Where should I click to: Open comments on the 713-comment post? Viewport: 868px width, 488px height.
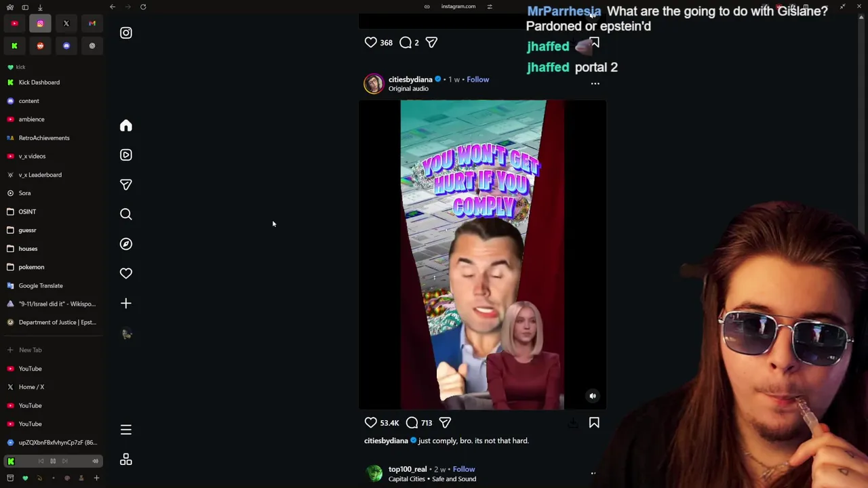click(x=412, y=423)
